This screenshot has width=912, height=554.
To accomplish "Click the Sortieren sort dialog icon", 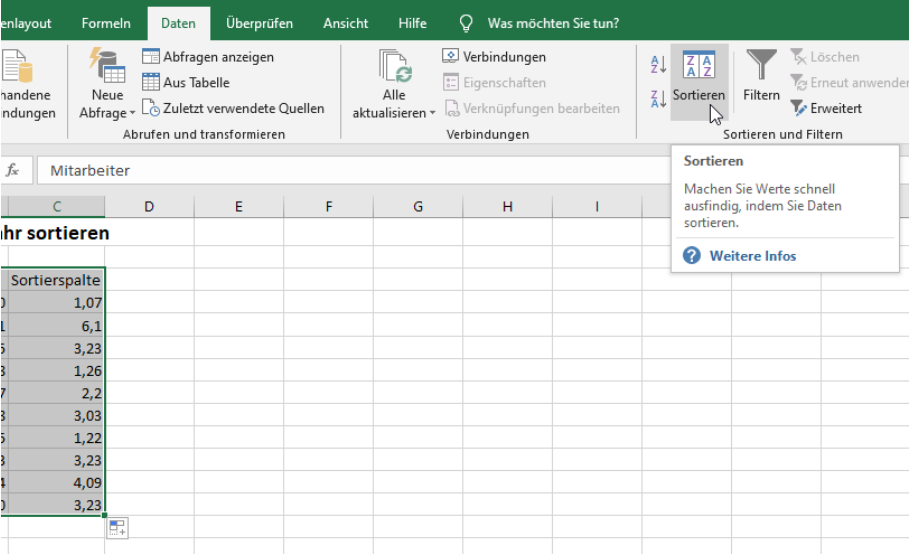I will 699,65.
